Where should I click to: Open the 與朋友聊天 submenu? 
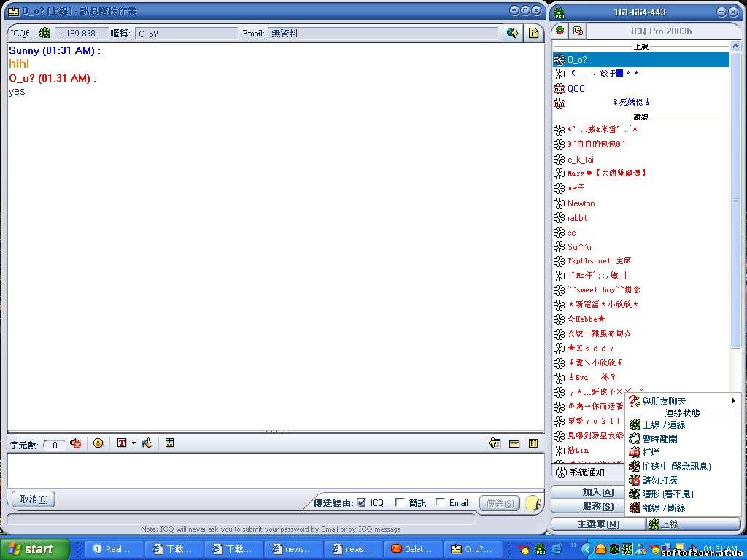click(683, 402)
